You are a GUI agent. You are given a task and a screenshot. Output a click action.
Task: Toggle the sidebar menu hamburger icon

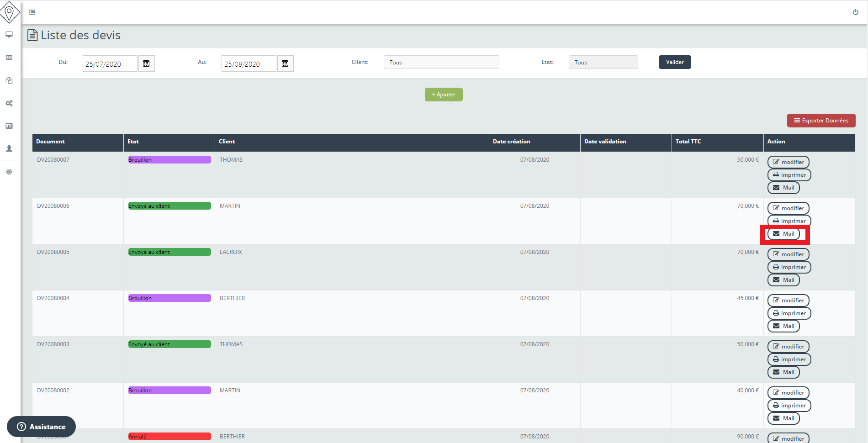[x=32, y=12]
